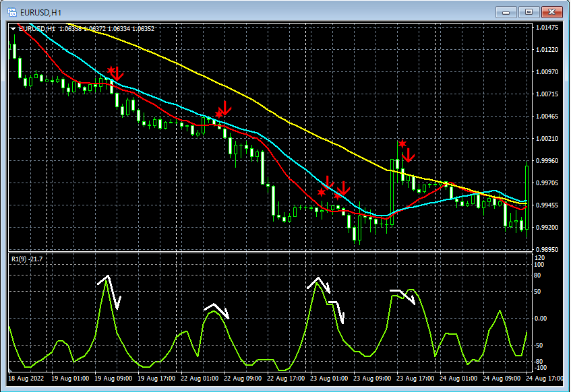Image resolution: width=571 pixels, height=392 pixels.
Task: Select the 1.00970 price scale label
Action: point(547,71)
